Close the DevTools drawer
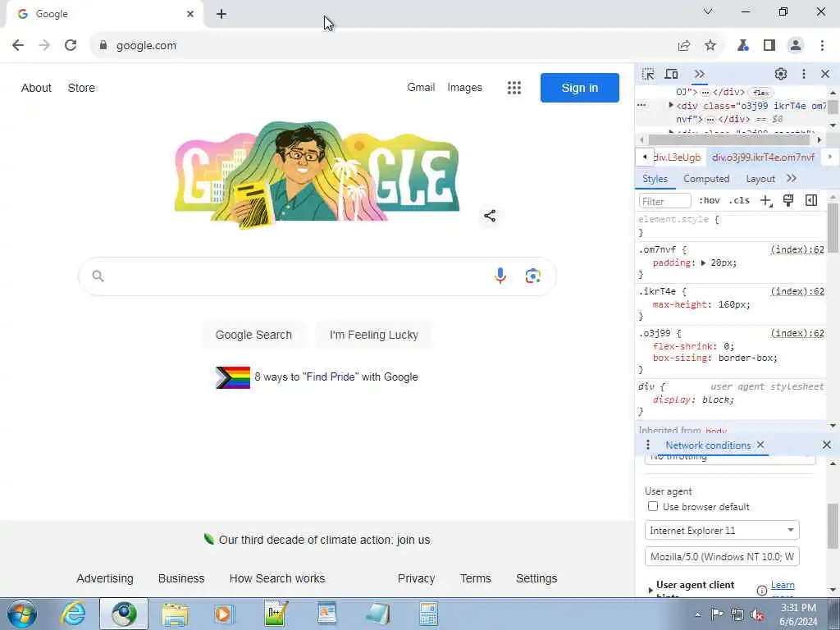The image size is (840, 630). (x=827, y=445)
